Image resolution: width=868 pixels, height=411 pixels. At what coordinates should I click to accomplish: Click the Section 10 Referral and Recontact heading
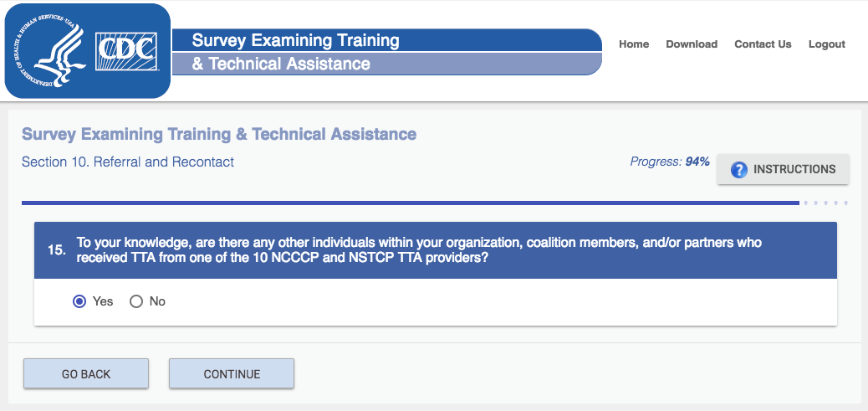pos(128,162)
